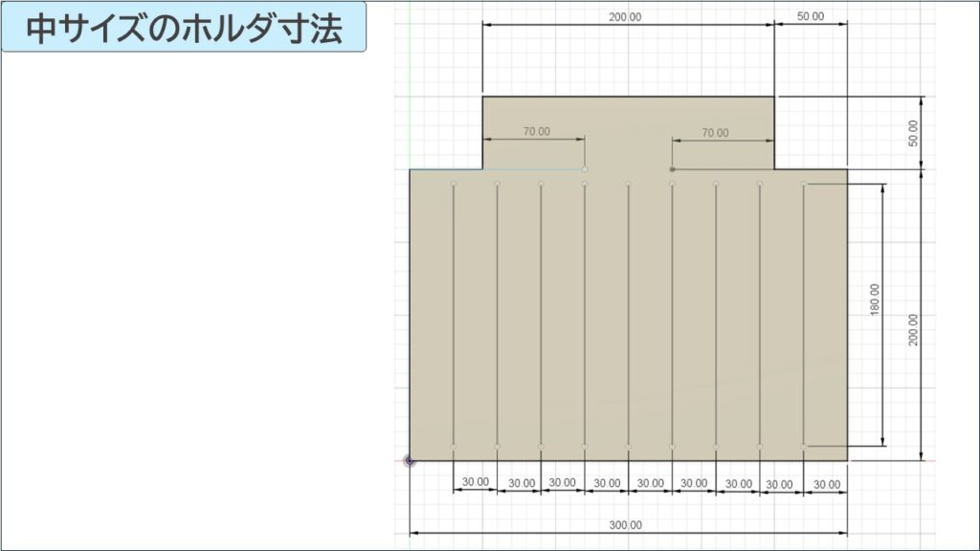Click the leftmost vertical slot line
This screenshot has width=980, height=551.
click(453, 316)
